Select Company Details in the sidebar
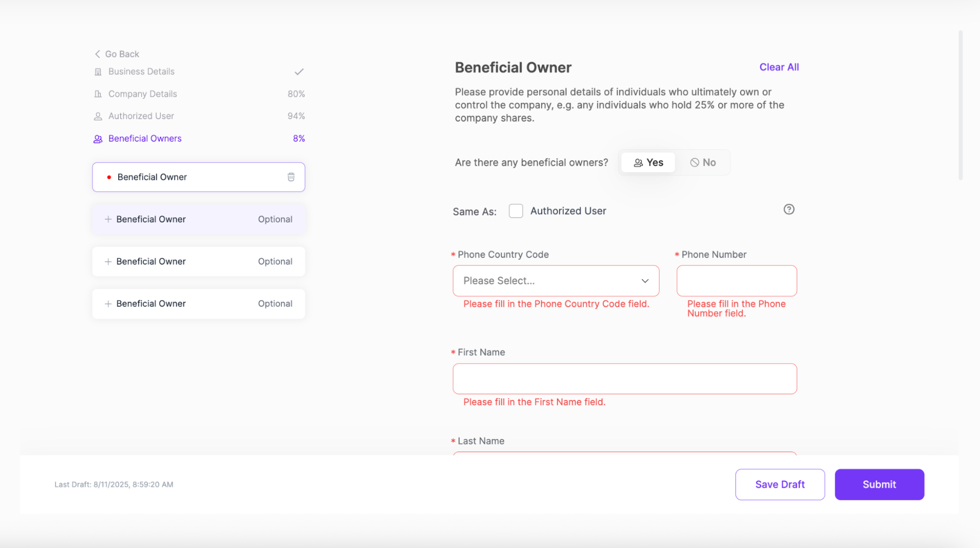Screen dimensions: 980x548 pyautogui.click(x=143, y=94)
